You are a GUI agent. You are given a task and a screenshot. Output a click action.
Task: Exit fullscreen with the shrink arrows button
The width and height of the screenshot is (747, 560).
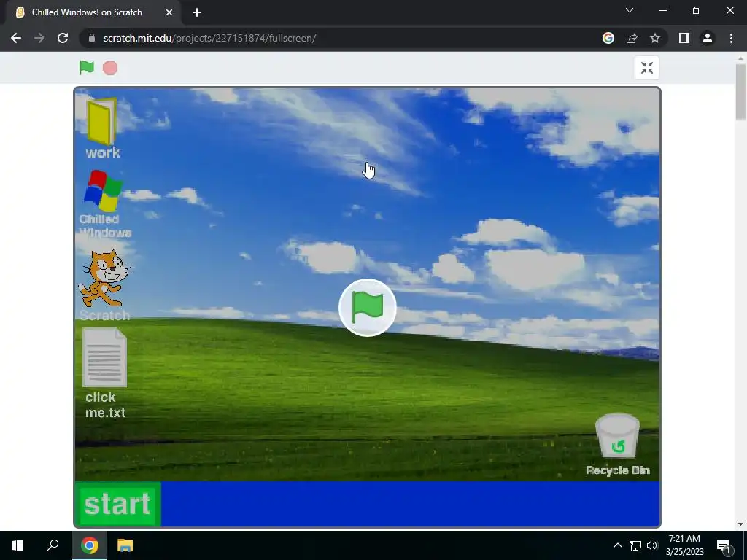coord(647,68)
